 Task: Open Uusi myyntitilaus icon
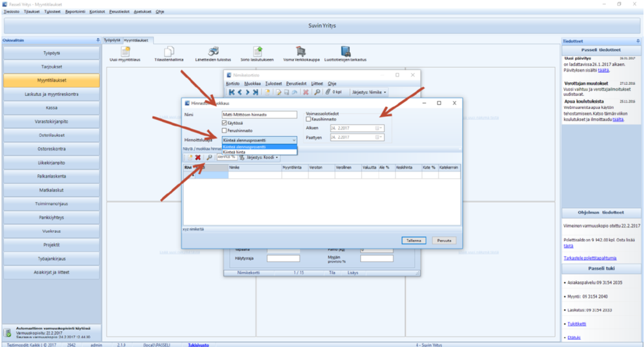coord(125,52)
